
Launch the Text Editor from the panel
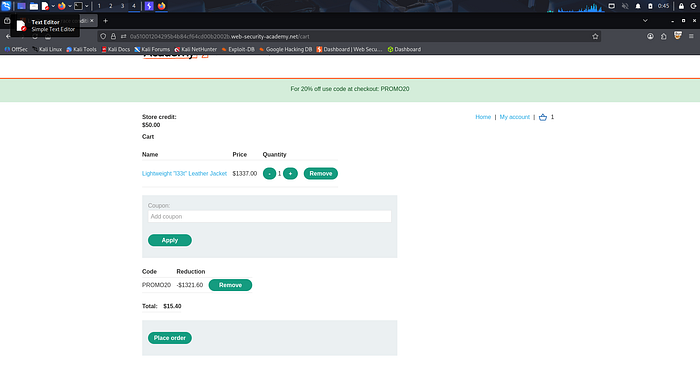tap(45, 6)
